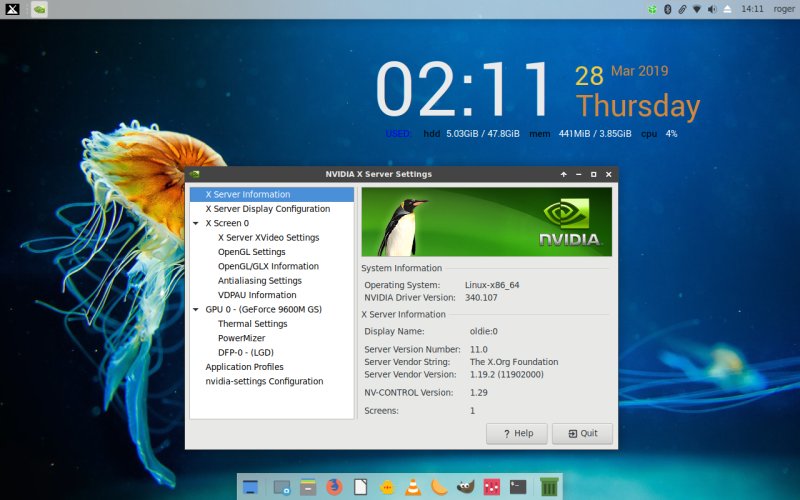This screenshot has width=800, height=500.
Task: Click NV-CONTROL version value 1.29
Action: coord(479,392)
